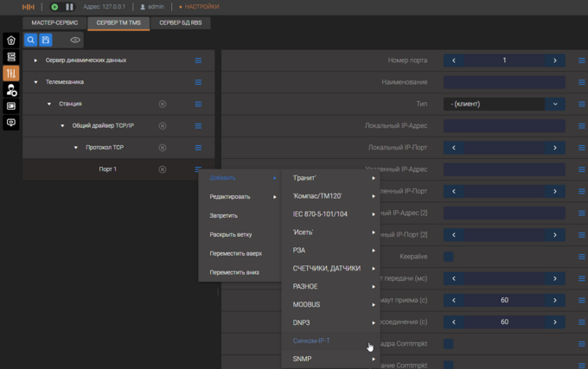Toggle the Keepalive checkbox
Viewport: 588px width, 369px height.
click(x=449, y=257)
